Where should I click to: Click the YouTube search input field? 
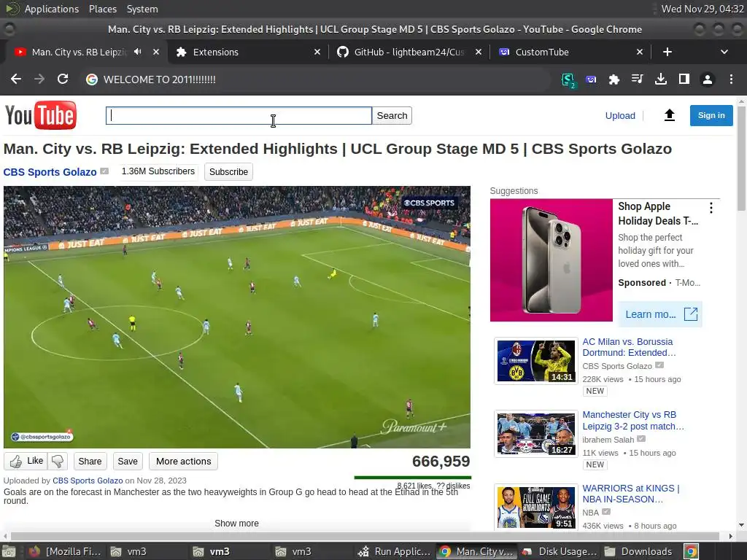coord(239,115)
